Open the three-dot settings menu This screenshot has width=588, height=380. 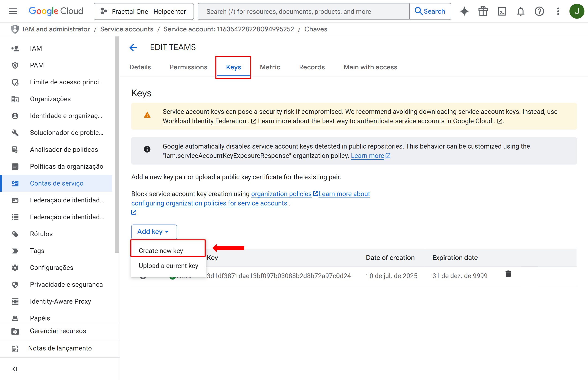558,11
